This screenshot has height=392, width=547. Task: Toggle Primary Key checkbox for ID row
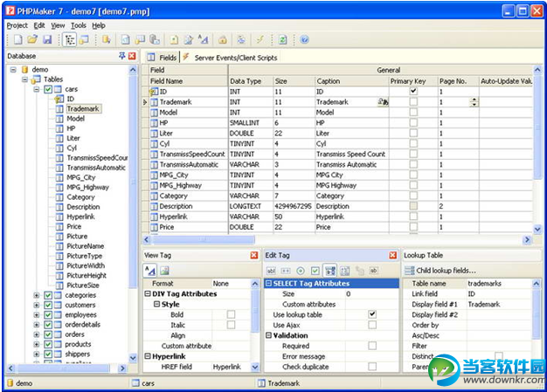pyautogui.click(x=413, y=92)
